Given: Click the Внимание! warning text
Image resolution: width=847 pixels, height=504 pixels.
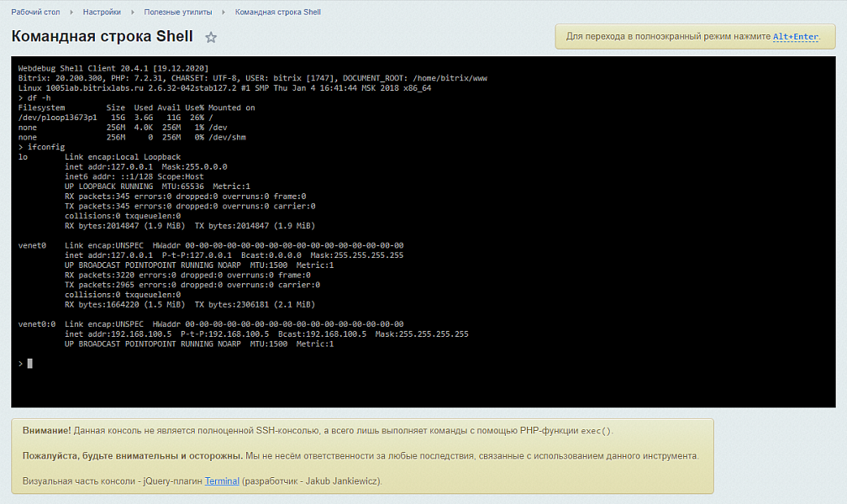Looking at the screenshot, I should 46,430.
